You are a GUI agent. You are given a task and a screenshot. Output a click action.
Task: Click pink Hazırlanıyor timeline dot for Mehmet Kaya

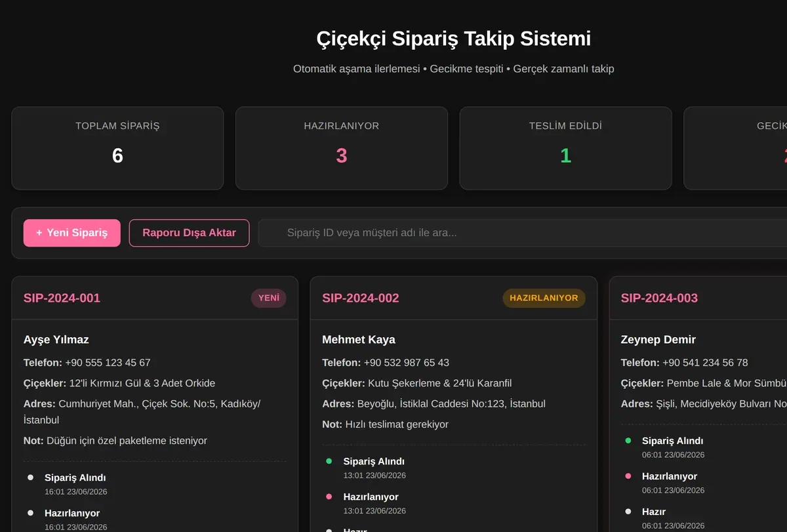[329, 497]
